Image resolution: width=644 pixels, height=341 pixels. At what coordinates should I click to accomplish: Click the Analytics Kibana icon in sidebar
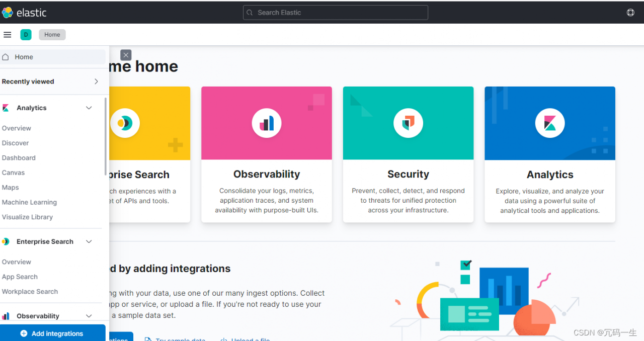coord(6,108)
